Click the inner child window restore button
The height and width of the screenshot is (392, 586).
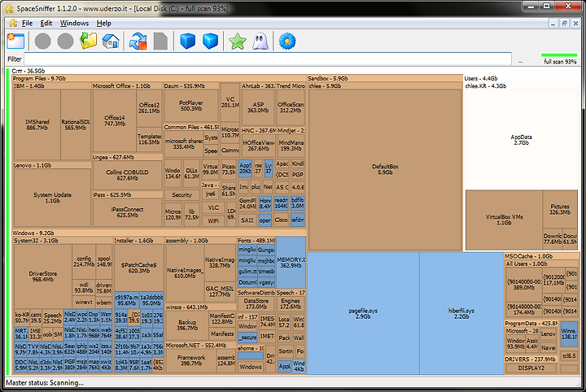click(x=564, y=23)
